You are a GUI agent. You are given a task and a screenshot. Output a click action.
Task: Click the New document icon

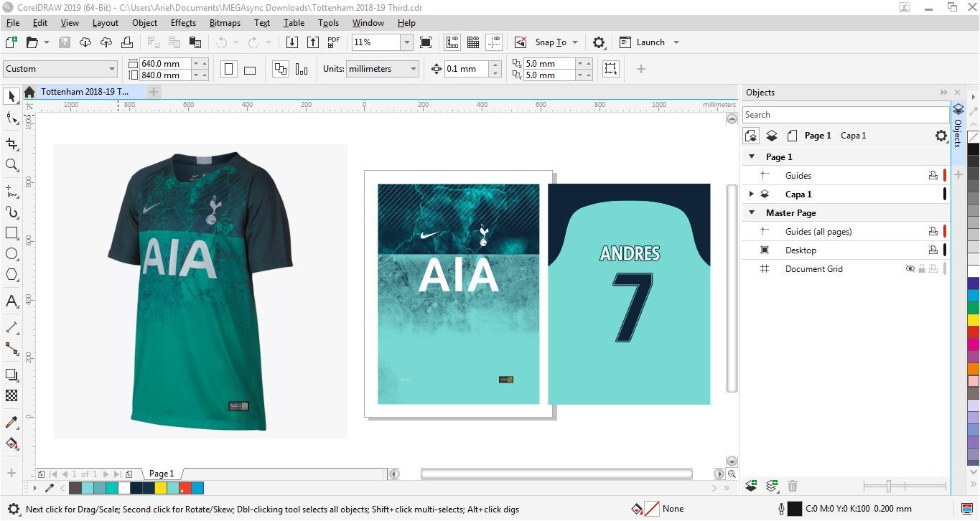coord(11,42)
